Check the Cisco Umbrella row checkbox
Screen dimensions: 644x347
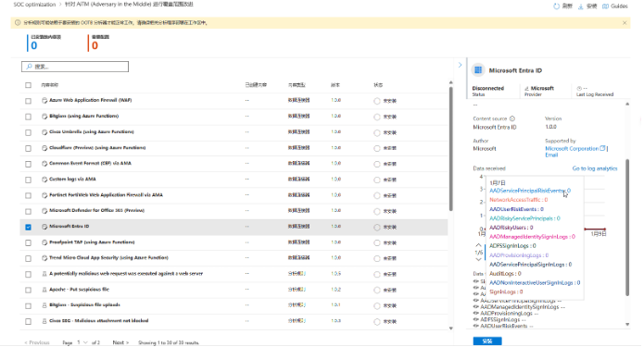(28, 132)
